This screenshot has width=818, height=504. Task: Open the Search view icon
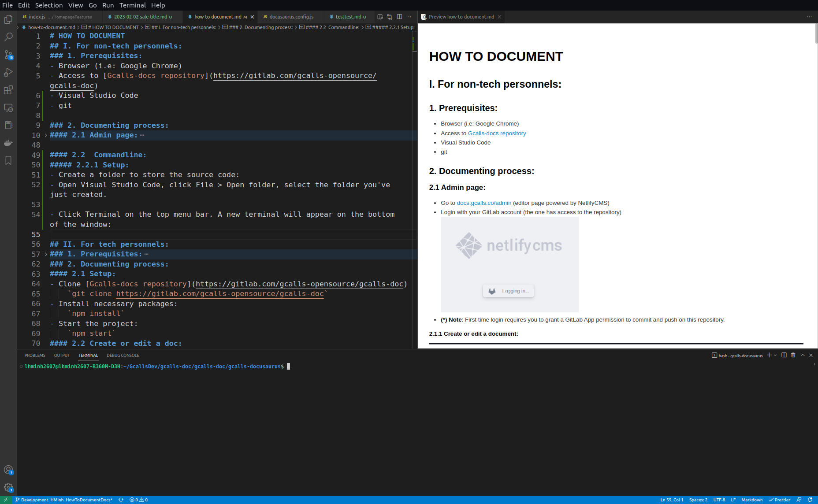click(8, 37)
